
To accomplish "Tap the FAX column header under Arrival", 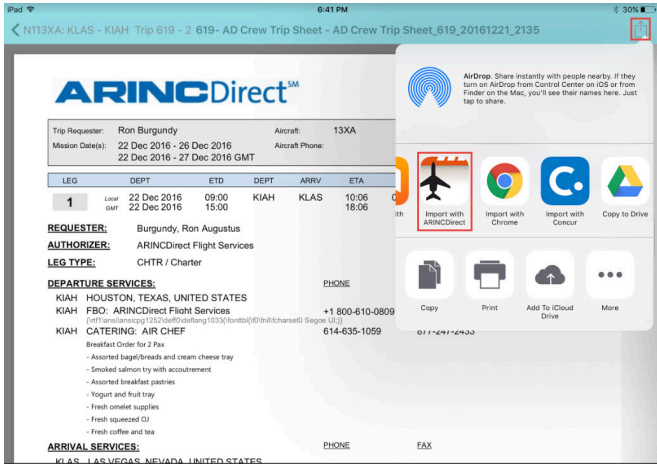I will click(424, 445).
